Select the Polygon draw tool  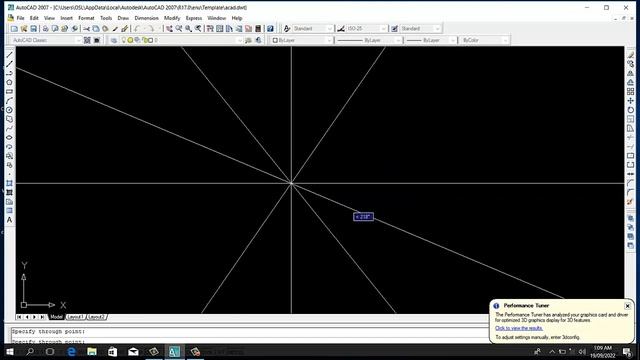coord(9,82)
